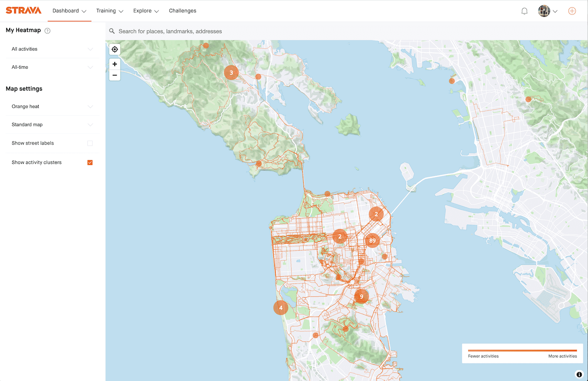Click the Strava logo
This screenshot has height=381, width=588.
point(23,10)
